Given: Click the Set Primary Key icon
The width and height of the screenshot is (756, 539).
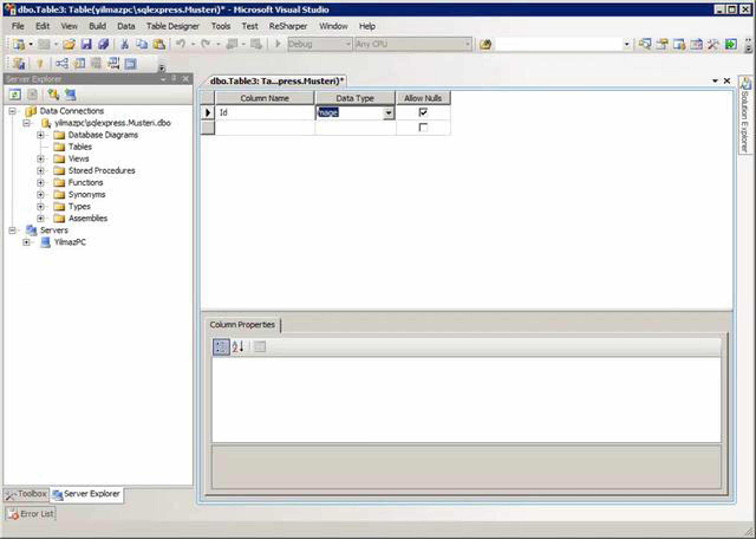Looking at the screenshot, I should (40, 63).
